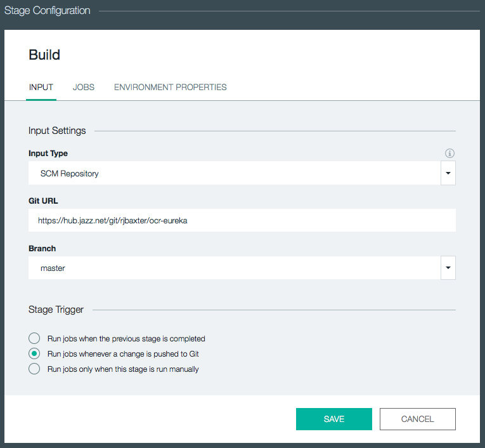Expand the Branch dropdown arrow
Image resolution: width=485 pixels, height=448 pixels.
(x=448, y=268)
